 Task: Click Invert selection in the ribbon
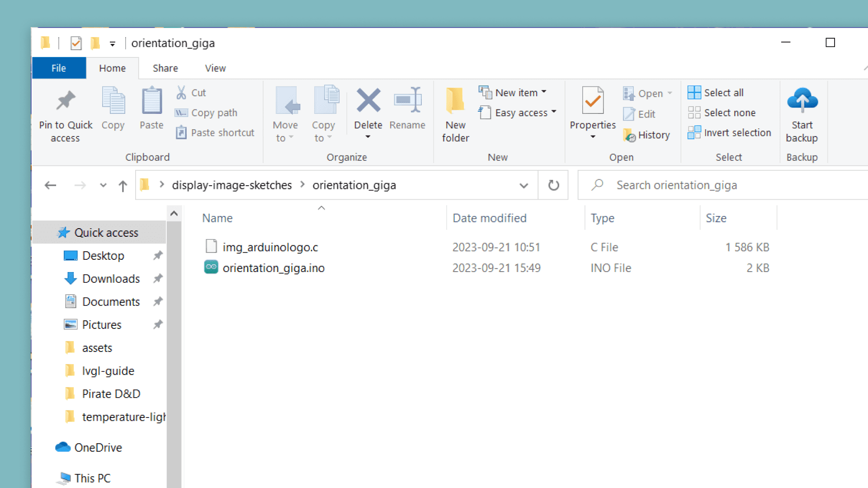click(x=729, y=133)
